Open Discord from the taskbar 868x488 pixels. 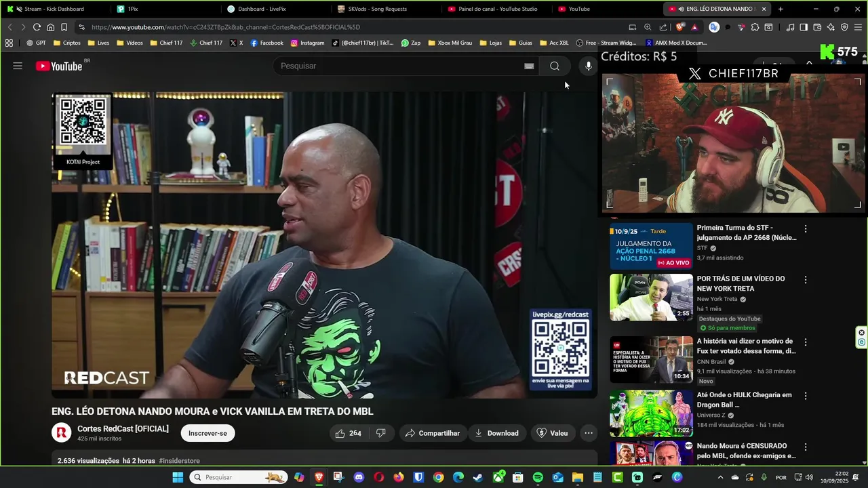tap(359, 477)
